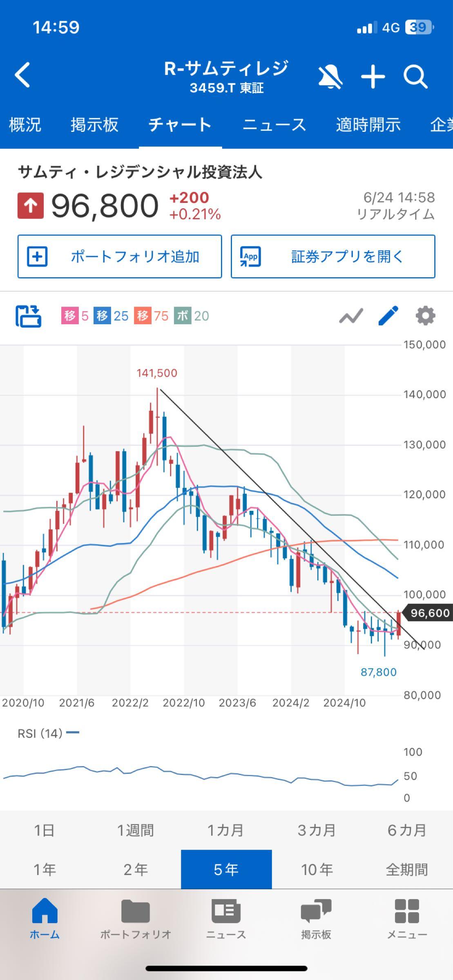Open the ニュース tab in top bar
The height and width of the screenshot is (980, 453).
click(x=274, y=125)
